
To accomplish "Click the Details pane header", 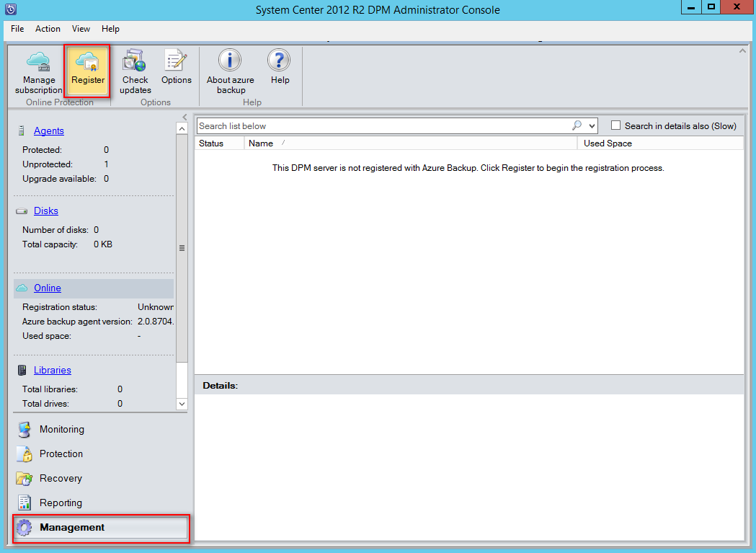I will (x=469, y=386).
